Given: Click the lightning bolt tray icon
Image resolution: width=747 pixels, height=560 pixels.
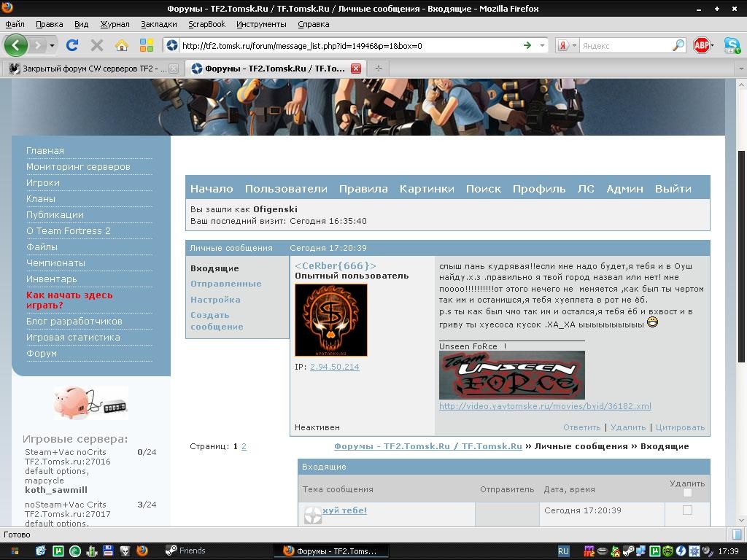Looking at the screenshot, I should point(681,551).
